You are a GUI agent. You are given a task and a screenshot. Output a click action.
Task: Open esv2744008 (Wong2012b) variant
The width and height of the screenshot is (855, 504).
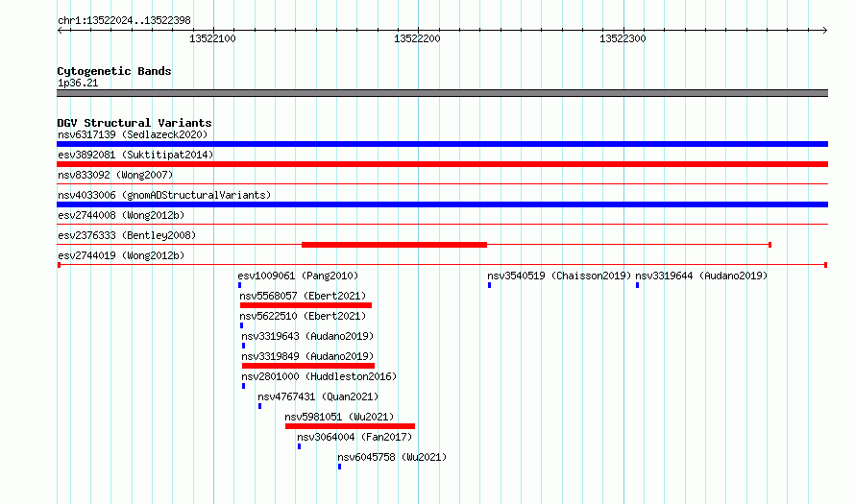point(121,215)
